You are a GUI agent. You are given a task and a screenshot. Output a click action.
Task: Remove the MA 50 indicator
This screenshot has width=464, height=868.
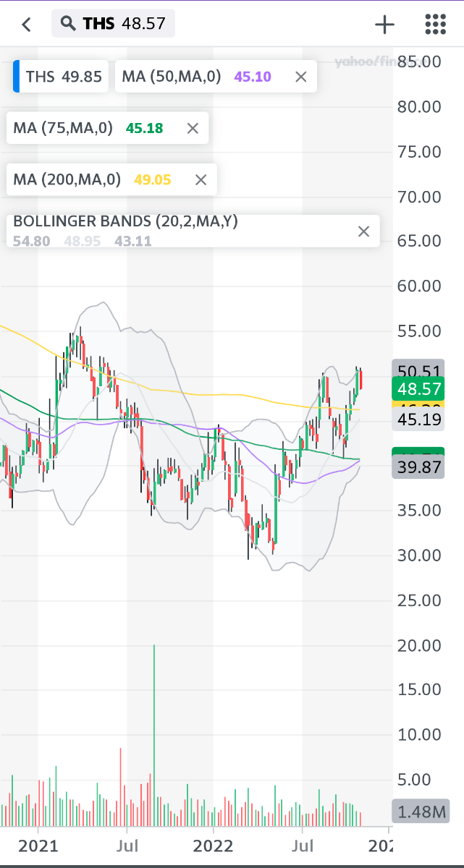click(301, 77)
